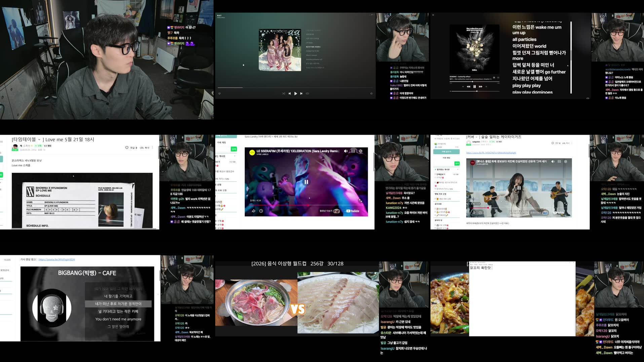Image resolution: width=644 pixels, height=362 pixels.
Task: Open 전체글보기 in the cover post sidebar
Action: [441, 174]
